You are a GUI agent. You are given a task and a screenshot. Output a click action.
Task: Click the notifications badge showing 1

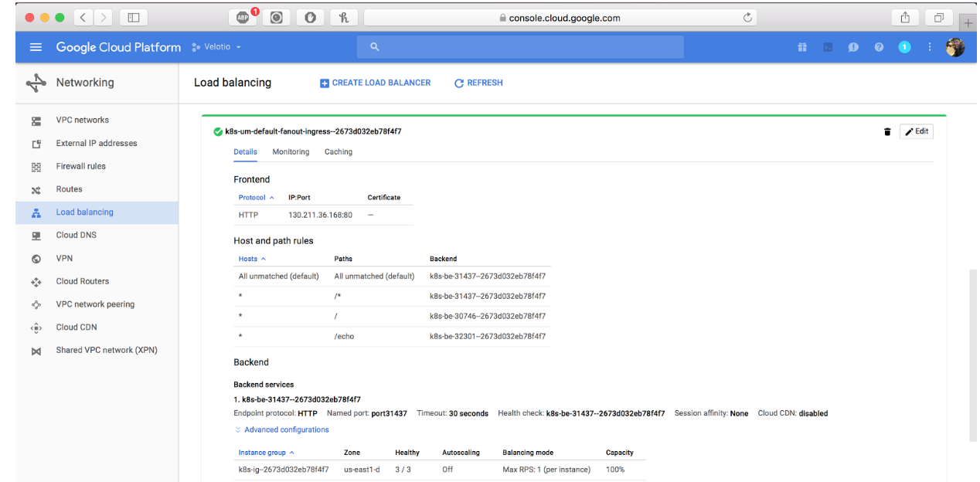tap(903, 48)
